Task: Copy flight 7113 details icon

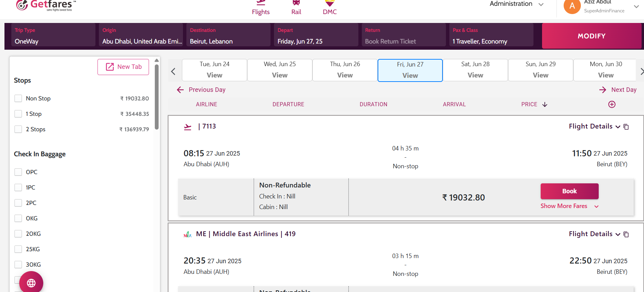Action: click(626, 127)
